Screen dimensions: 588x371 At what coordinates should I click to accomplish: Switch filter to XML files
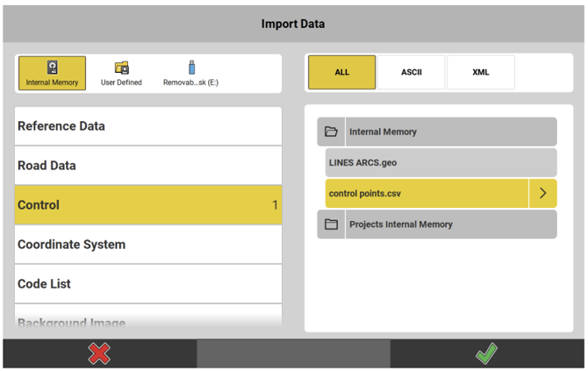point(480,73)
